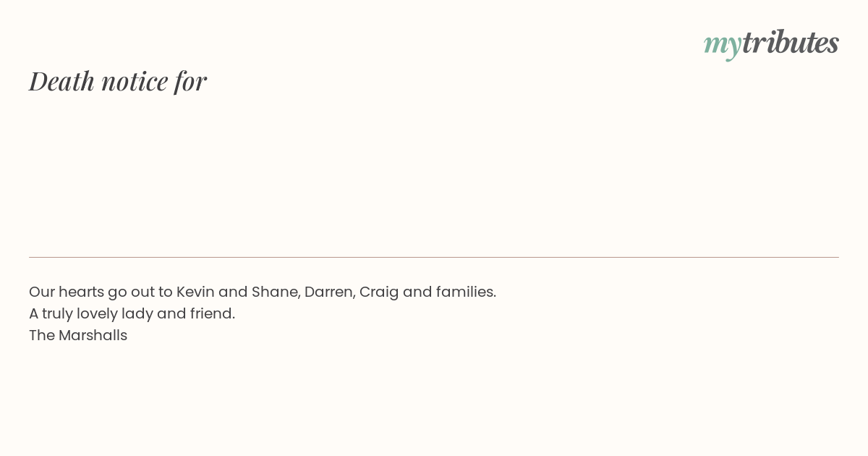Click the word "friend" in the second line
The image size is (868, 456).
pos(212,313)
